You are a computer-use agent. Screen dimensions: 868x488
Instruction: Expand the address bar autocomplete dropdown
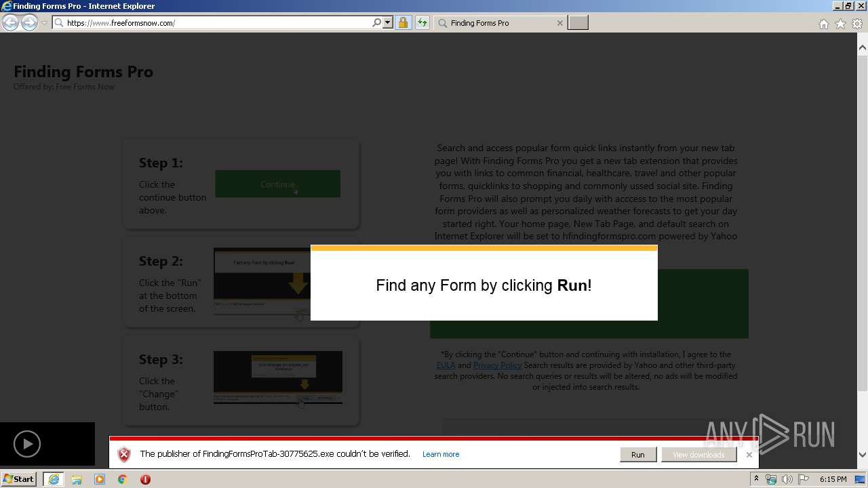coord(388,22)
